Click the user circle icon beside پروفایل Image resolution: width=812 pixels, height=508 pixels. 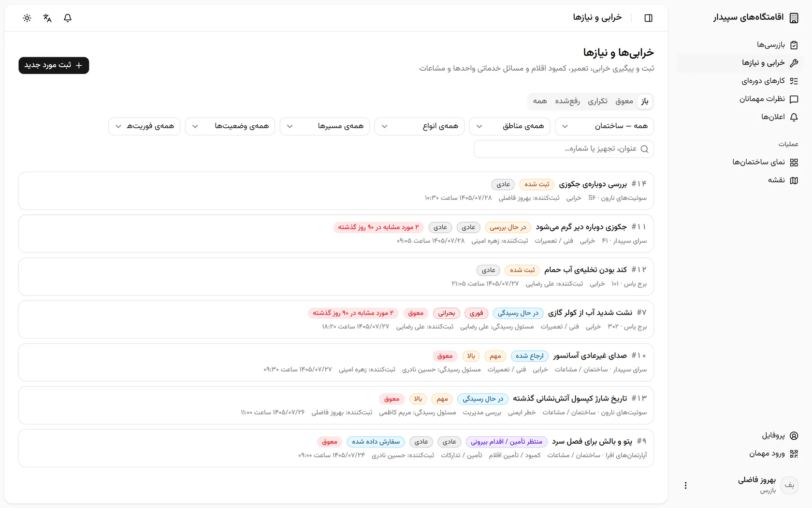click(794, 435)
